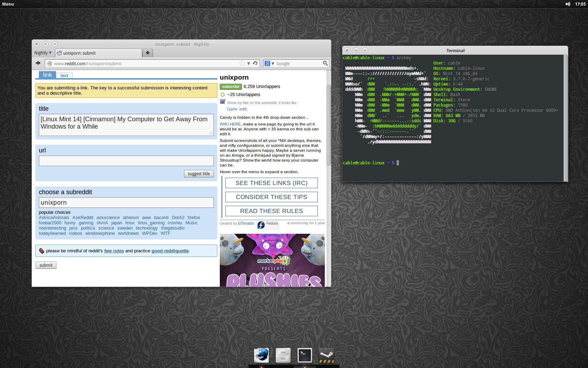Screen dimensions: 588x368
Task: Open a new tab with the plus button
Action: [x=147, y=53]
